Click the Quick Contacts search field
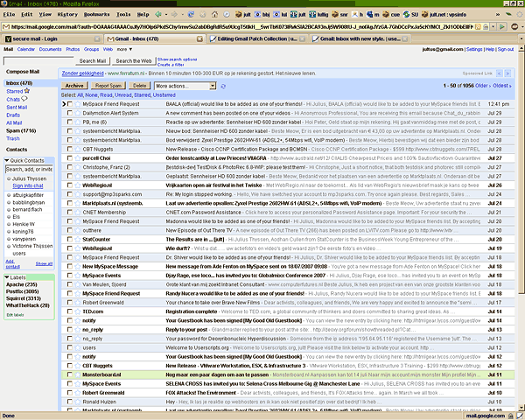This screenshot has width=525, height=420. (x=29, y=170)
